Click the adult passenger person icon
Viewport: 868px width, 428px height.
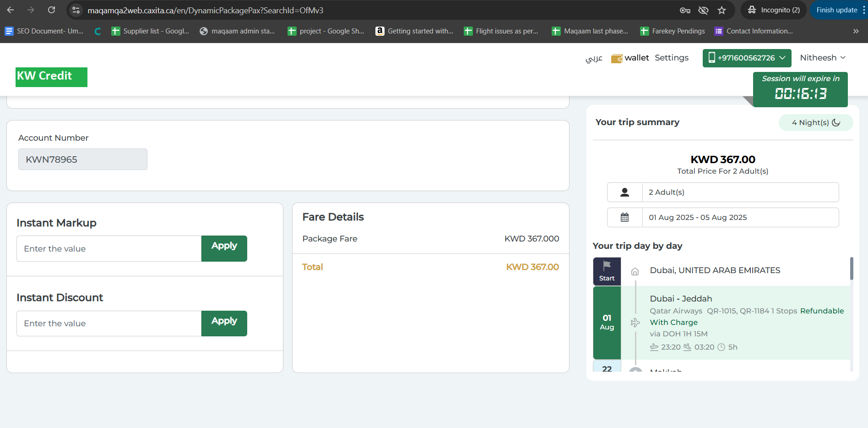[x=624, y=192]
